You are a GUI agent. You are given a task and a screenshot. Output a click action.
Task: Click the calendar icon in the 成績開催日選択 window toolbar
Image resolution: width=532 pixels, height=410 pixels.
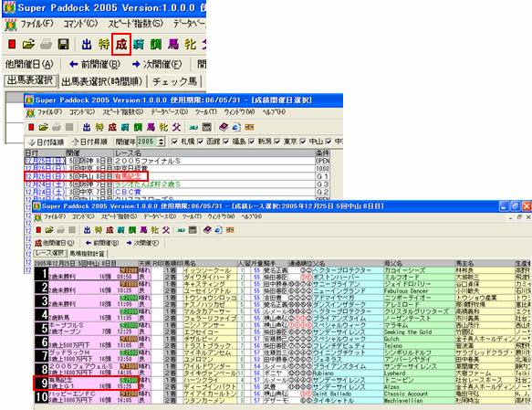[206, 127]
